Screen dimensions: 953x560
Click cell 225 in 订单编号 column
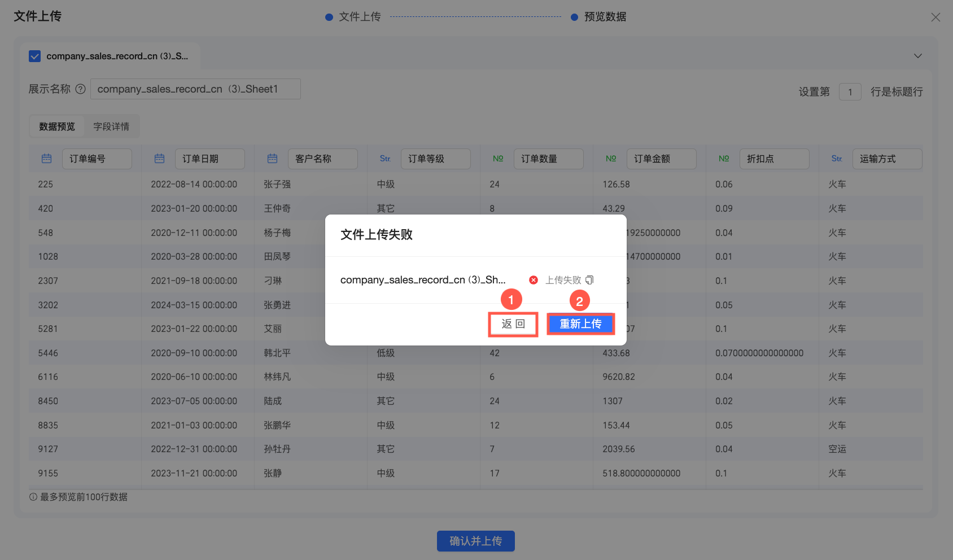pyautogui.click(x=46, y=185)
